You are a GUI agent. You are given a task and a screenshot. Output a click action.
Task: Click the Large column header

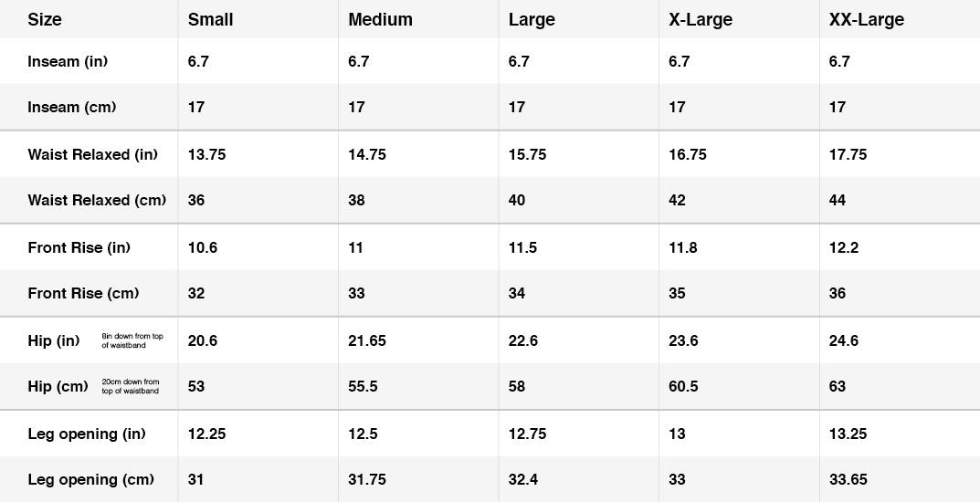pyautogui.click(x=532, y=19)
